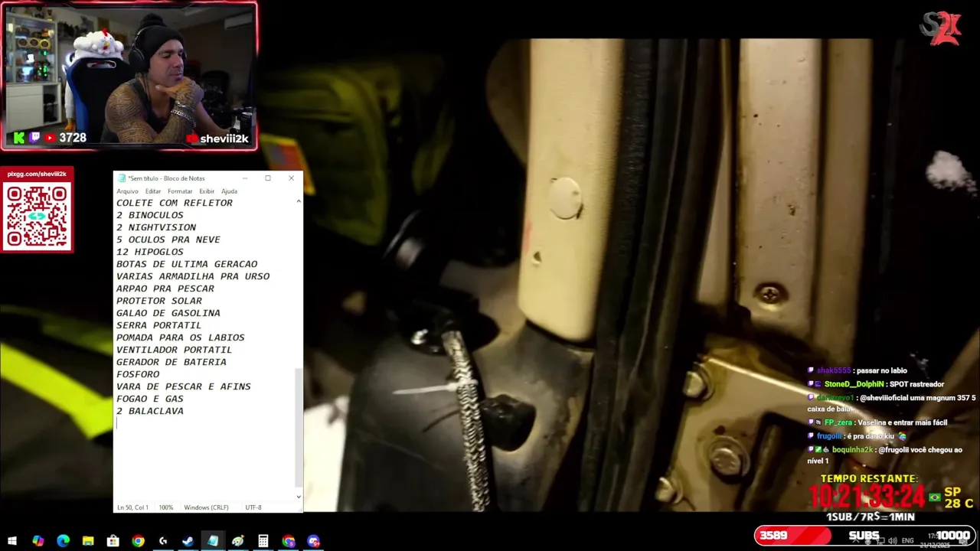Click the 3728 viewer count on webcam

click(x=73, y=138)
